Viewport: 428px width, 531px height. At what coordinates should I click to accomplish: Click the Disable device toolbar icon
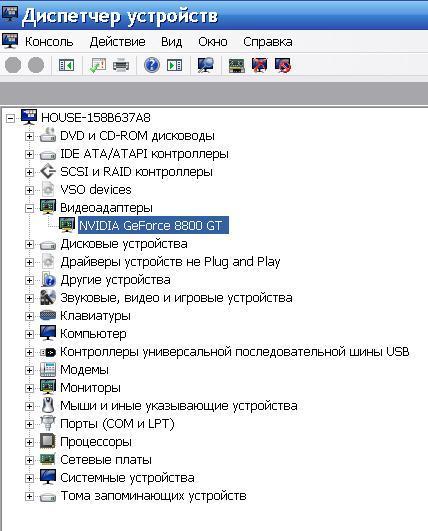(260, 65)
